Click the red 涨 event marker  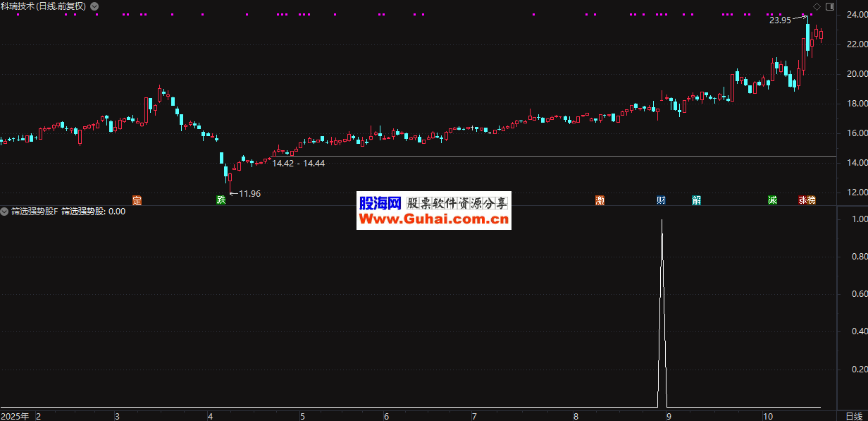tap(802, 200)
